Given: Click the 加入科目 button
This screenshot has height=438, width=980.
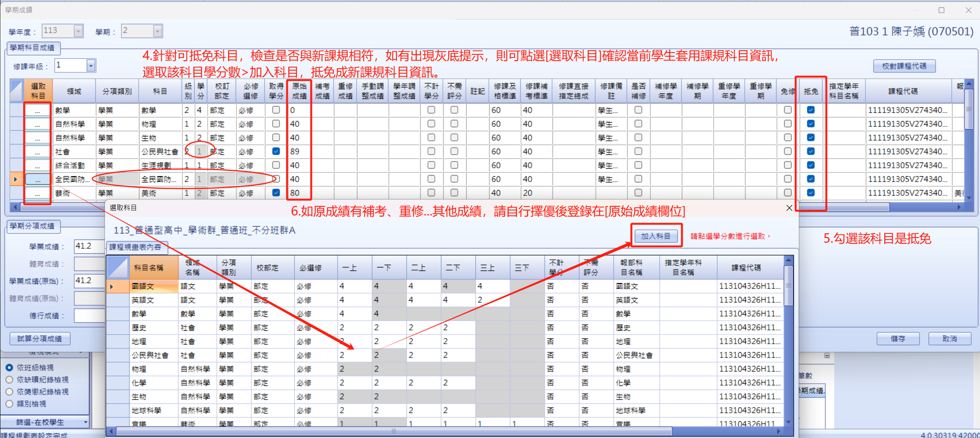Looking at the screenshot, I should point(656,236).
